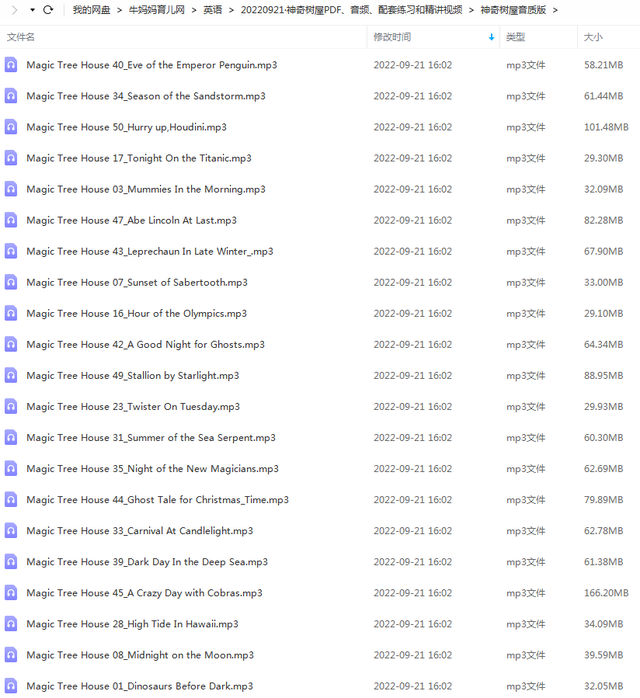Screen dimensions: 640x698
Task: Sort by 文件名 column header
Action: click(x=20, y=37)
